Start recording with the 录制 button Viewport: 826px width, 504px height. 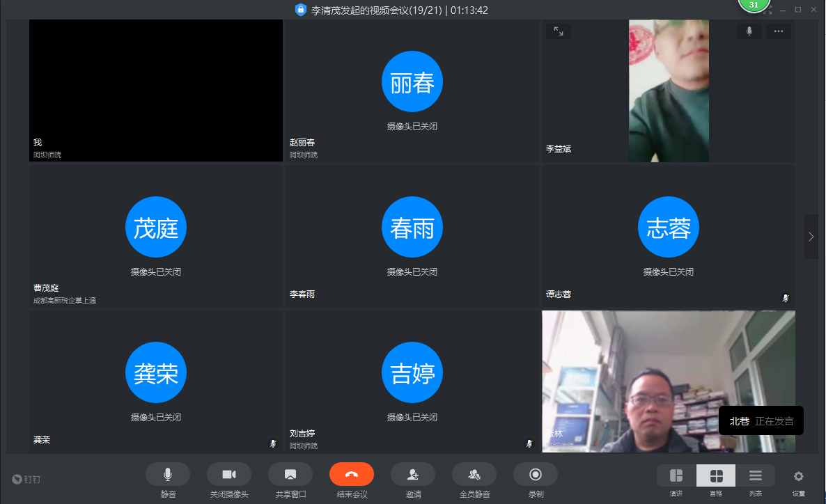[x=536, y=474]
